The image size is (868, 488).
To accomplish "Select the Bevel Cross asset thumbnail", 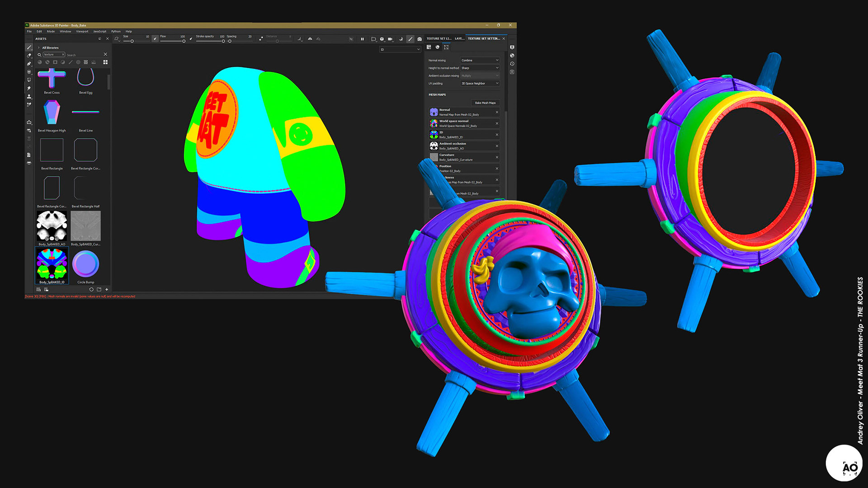I will point(52,78).
